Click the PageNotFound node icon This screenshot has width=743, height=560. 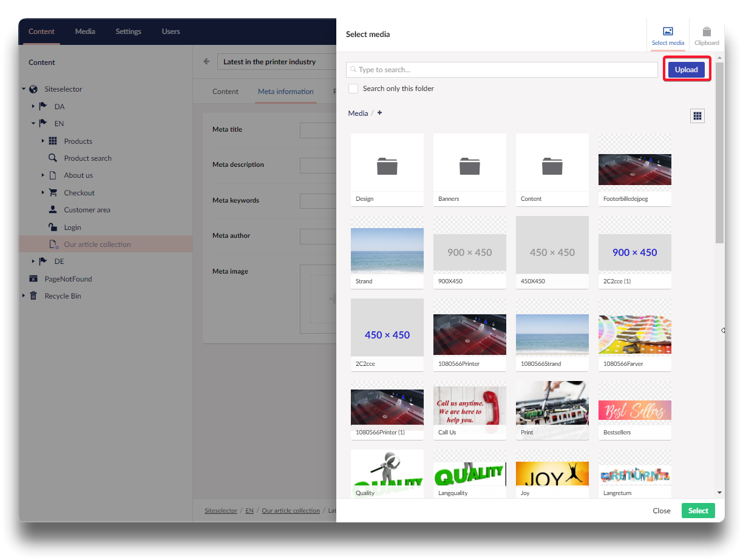click(33, 278)
